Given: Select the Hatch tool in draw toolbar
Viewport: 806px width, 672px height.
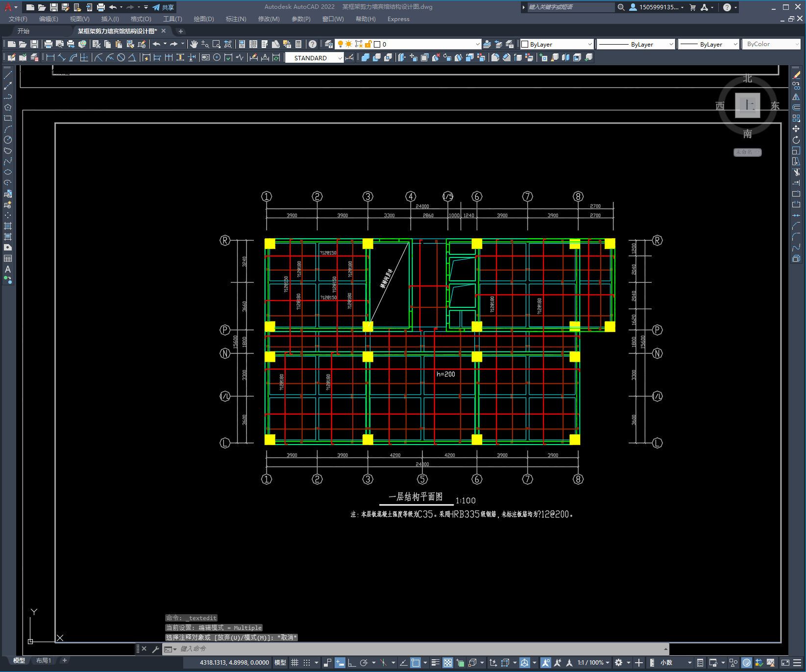Looking at the screenshot, I should coord(8,226).
